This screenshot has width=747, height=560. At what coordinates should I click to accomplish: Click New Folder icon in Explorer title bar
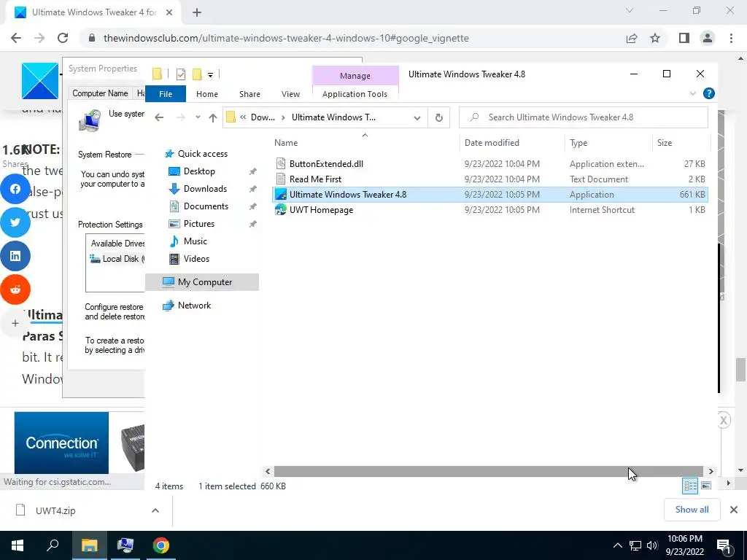pyautogui.click(x=197, y=74)
